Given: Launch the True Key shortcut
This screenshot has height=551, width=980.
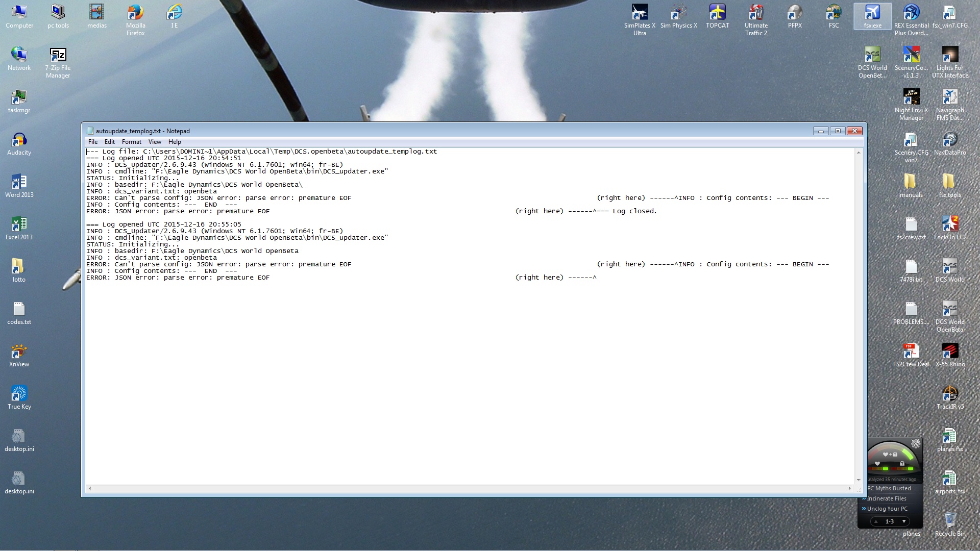Looking at the screenshot, I should [19, 397].
